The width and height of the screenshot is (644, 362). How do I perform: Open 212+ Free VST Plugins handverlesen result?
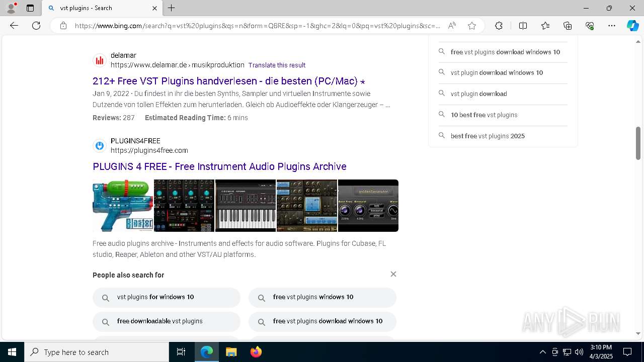(229, 81)
